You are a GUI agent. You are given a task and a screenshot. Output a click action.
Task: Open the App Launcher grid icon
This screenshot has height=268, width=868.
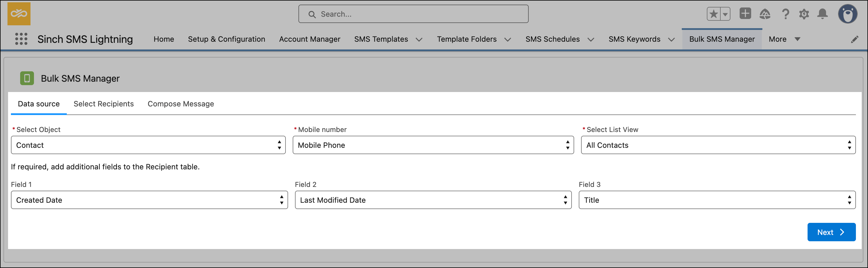pyautogui.click(x=21, y=39)
